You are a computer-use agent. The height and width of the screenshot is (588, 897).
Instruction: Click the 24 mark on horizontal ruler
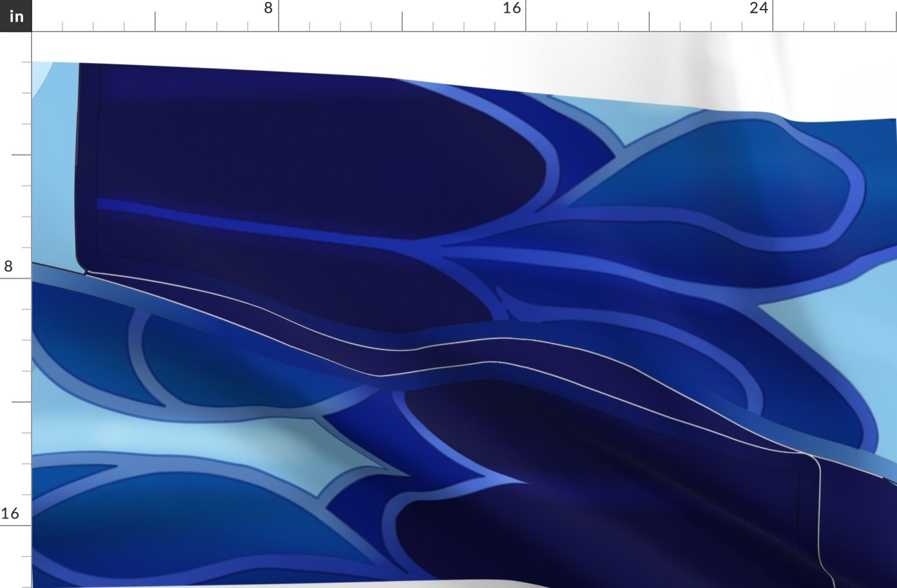tap(759, 8)
